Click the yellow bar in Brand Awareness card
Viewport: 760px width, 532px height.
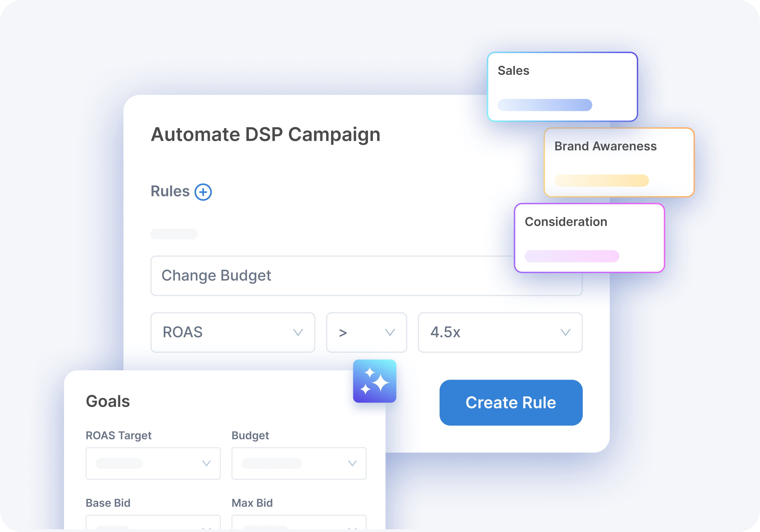[x=601, y=181]
